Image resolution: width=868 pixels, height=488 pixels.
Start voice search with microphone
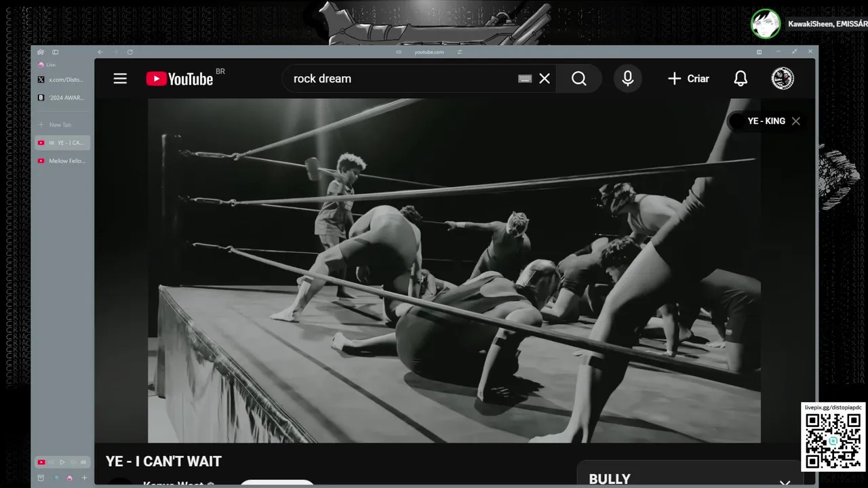[x=628, y=79]
